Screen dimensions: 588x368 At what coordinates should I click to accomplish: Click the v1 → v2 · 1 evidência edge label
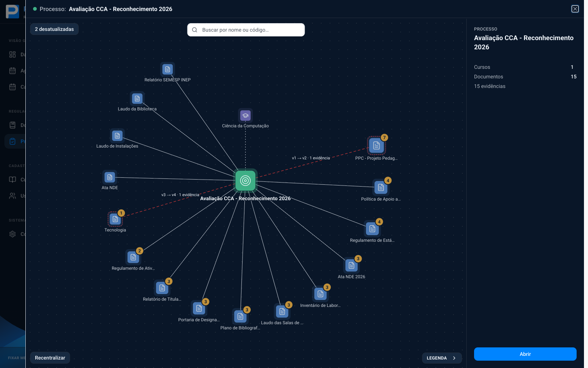click(x=311, y=158)
